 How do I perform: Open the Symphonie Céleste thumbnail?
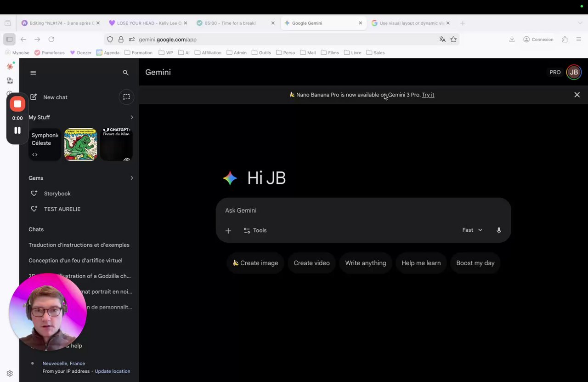coord(45,144)
